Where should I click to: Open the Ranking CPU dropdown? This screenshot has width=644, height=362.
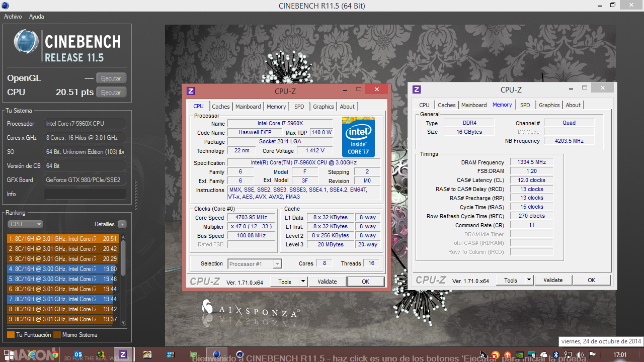click(25, 224)
